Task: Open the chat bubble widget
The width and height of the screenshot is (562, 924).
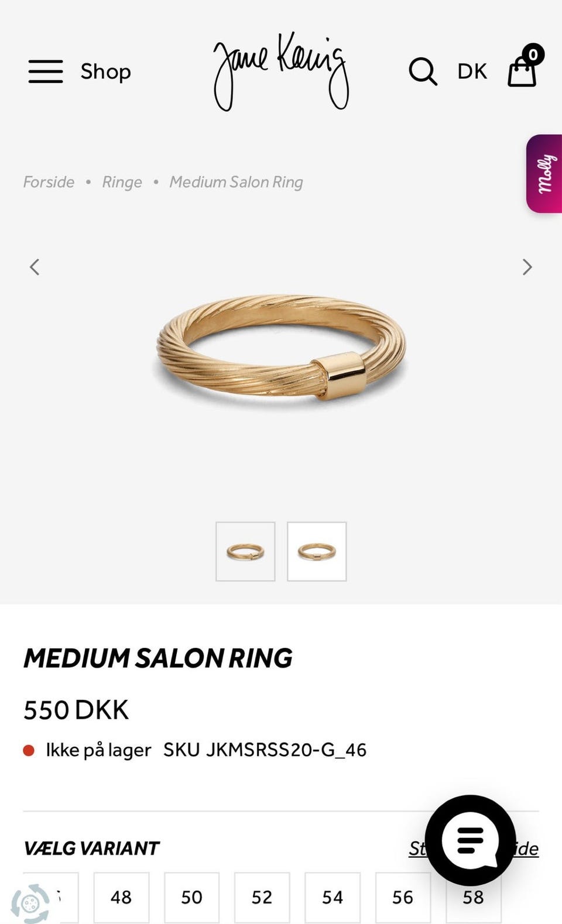Action: coord(470,840)
